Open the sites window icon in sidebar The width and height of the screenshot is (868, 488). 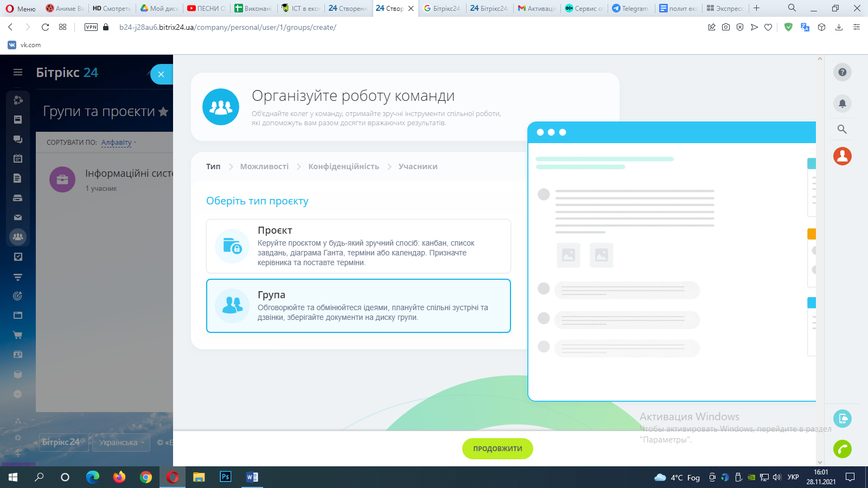click(x=18, y=315)
